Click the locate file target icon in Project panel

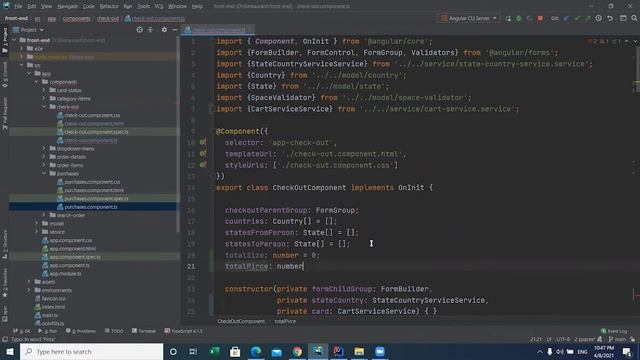point(140,30)
